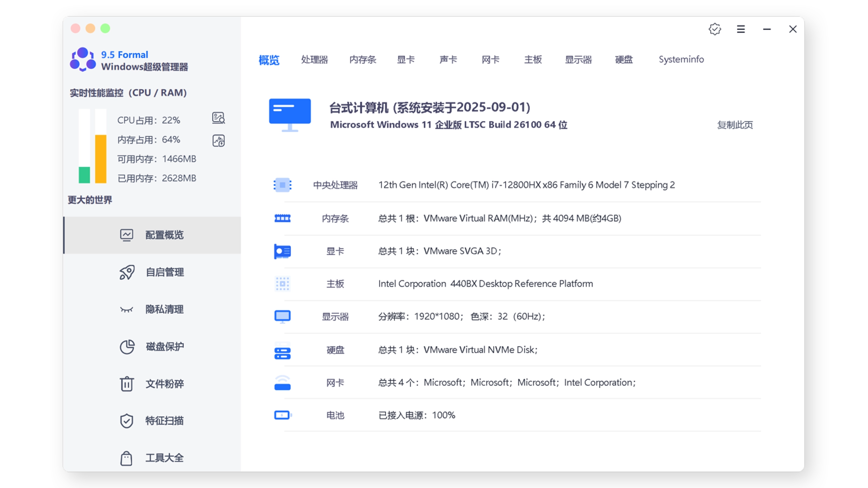Click the orange memory usage bar
868x488 pixels.
pos(101,159)
